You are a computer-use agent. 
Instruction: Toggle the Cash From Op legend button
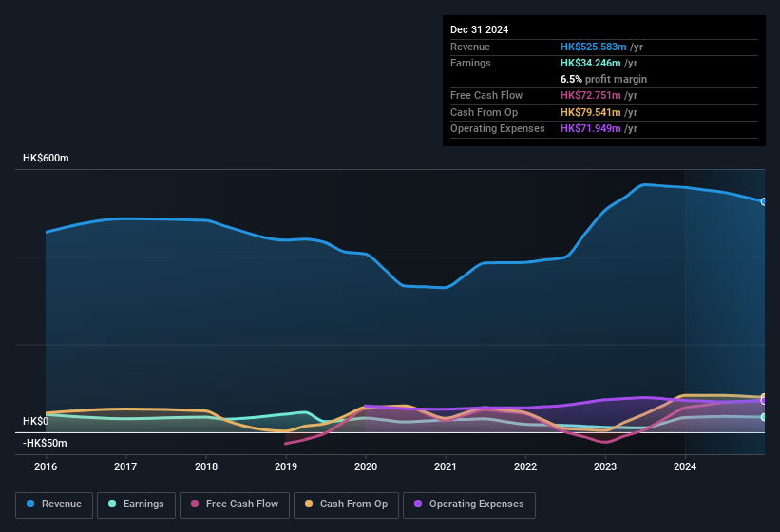click(346, 504)
